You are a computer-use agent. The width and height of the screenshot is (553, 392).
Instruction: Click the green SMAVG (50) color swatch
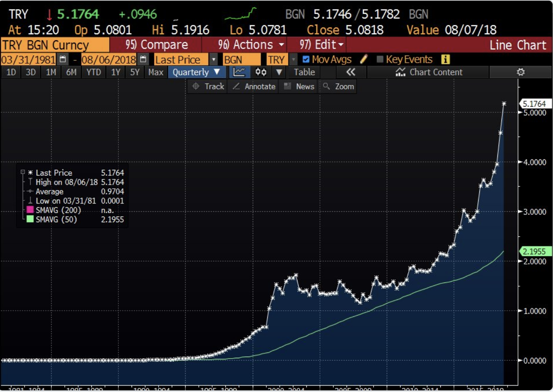tap(30, 219)
